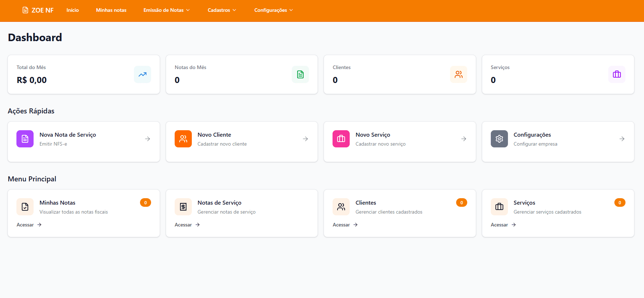Open the Novo Serviço quick action title
The image size is (644, 298).
pos(373,135)
